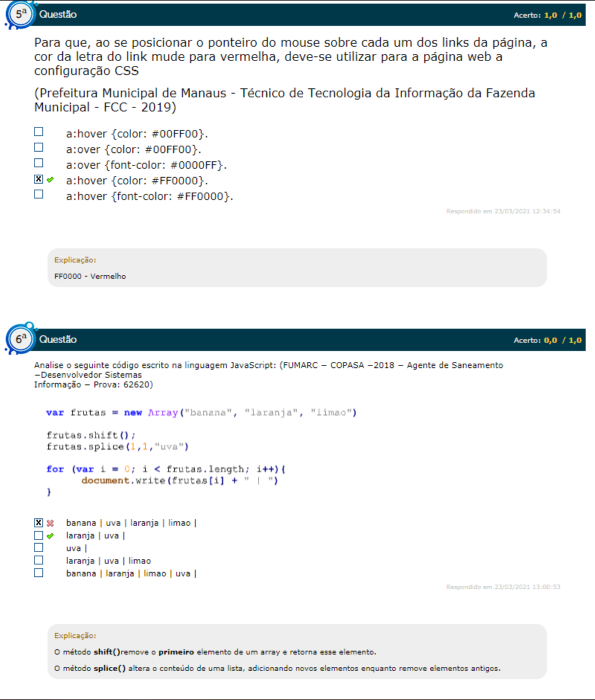The height and width of the screenshot is (700, 595).
Task: Tick the a:over {font-color: #0000FF} checkbox
Action: coord(38,163)
